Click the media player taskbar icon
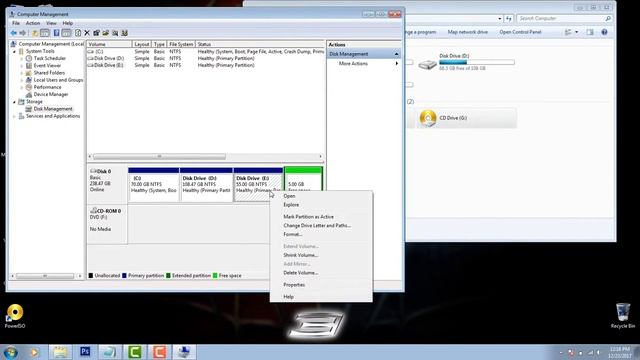 [x=34, y=352]
